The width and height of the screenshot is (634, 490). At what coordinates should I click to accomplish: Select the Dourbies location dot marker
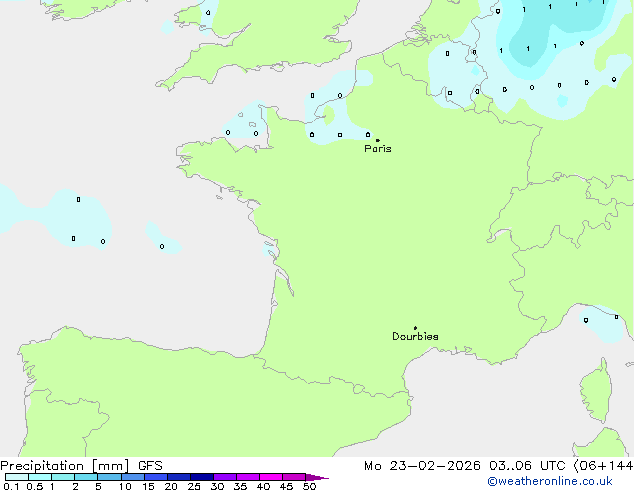click(415, 328)
